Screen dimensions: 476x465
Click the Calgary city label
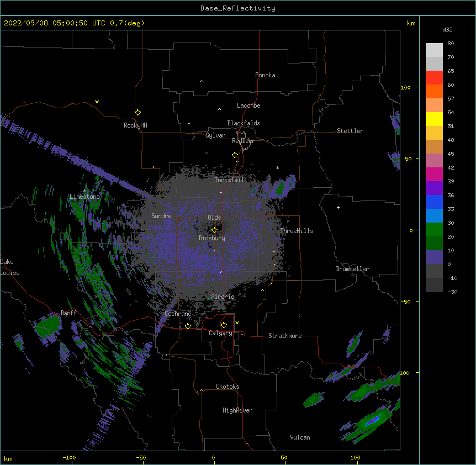pos(220,333)
